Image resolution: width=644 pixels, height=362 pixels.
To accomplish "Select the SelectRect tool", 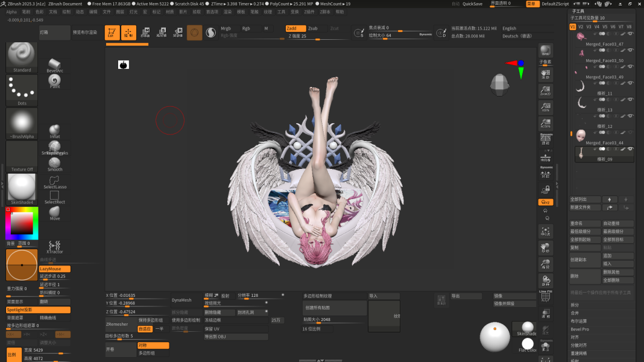I will [x=55, y=198].
